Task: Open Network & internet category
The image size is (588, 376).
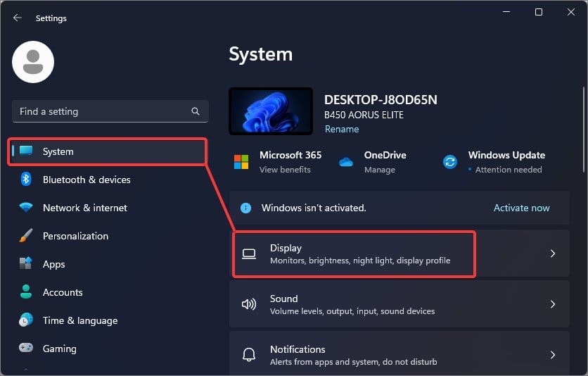Action: (109, 208)
